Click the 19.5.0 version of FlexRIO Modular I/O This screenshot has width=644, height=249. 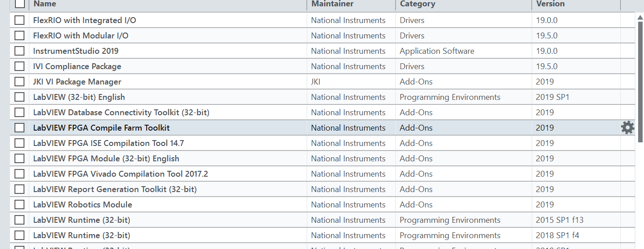(x=547, y=36)
